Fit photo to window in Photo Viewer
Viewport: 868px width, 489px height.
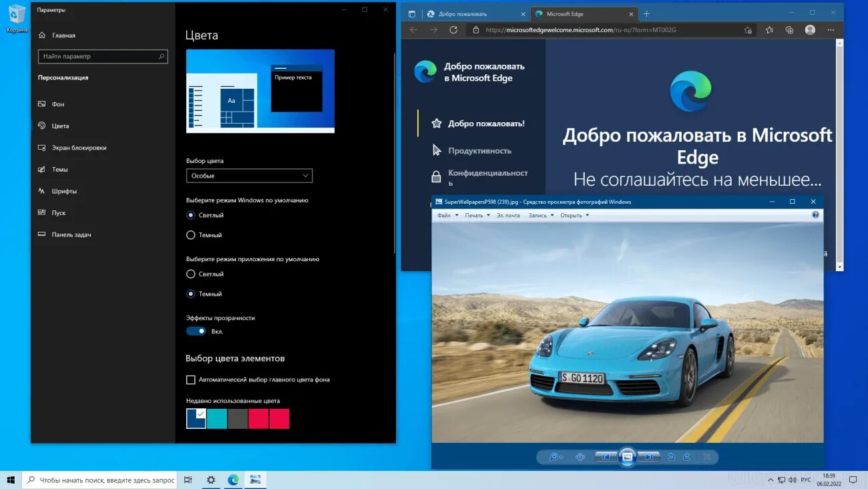[x=580, y=457]
